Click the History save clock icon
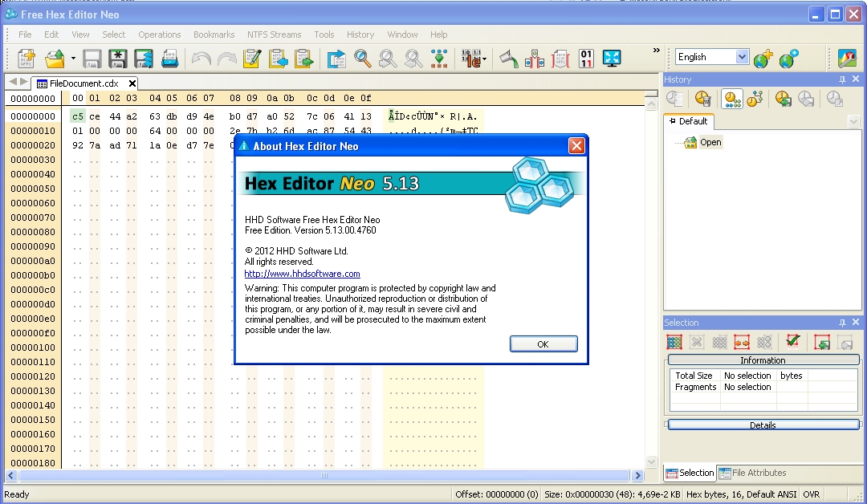The height and width of the screenshot is (504, 867). (783, 99)
